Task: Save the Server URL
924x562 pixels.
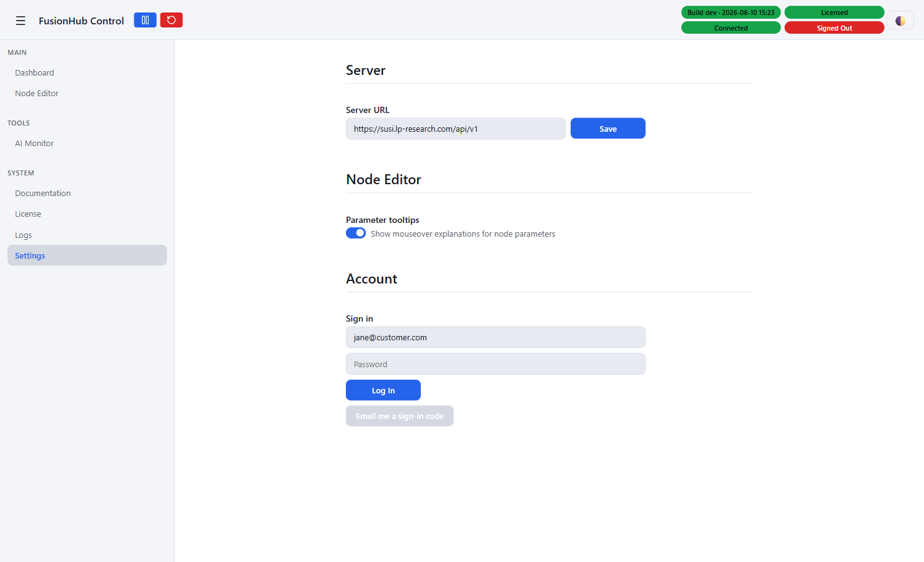Action: (607, 129)
